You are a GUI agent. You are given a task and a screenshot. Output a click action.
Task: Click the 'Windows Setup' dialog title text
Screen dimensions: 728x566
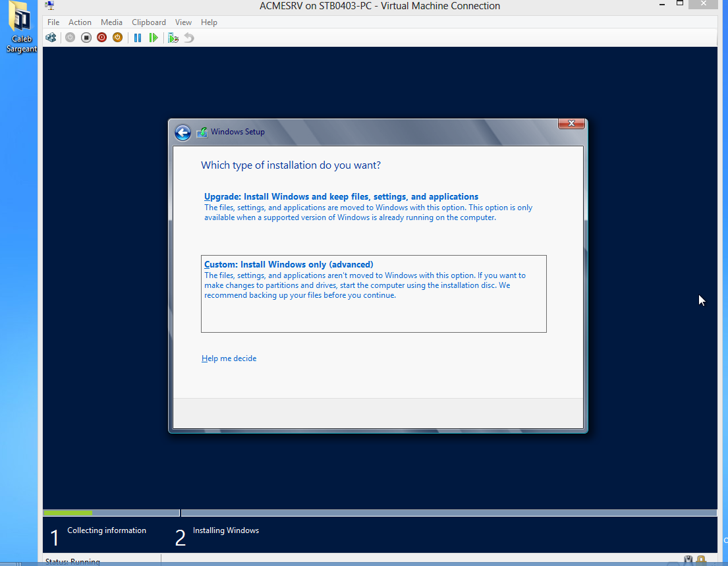(238, 132)
